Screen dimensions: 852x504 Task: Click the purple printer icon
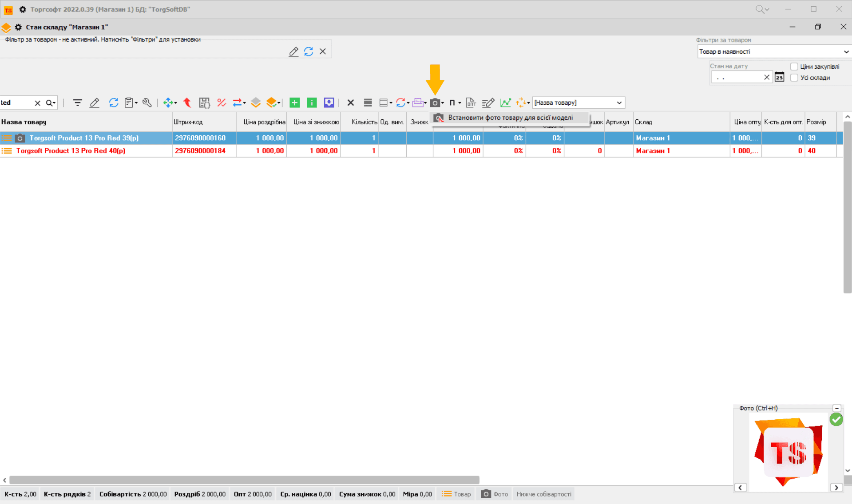pos(419,102)
